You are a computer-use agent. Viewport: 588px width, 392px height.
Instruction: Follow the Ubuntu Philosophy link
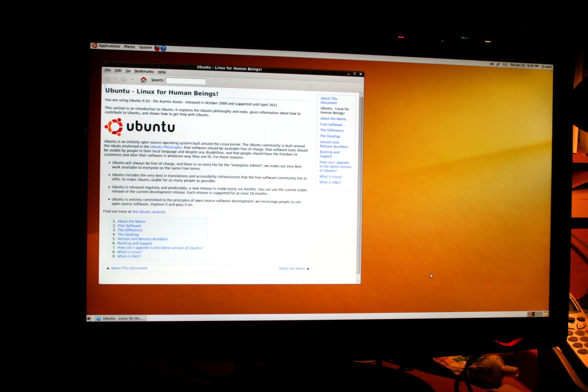166,147
